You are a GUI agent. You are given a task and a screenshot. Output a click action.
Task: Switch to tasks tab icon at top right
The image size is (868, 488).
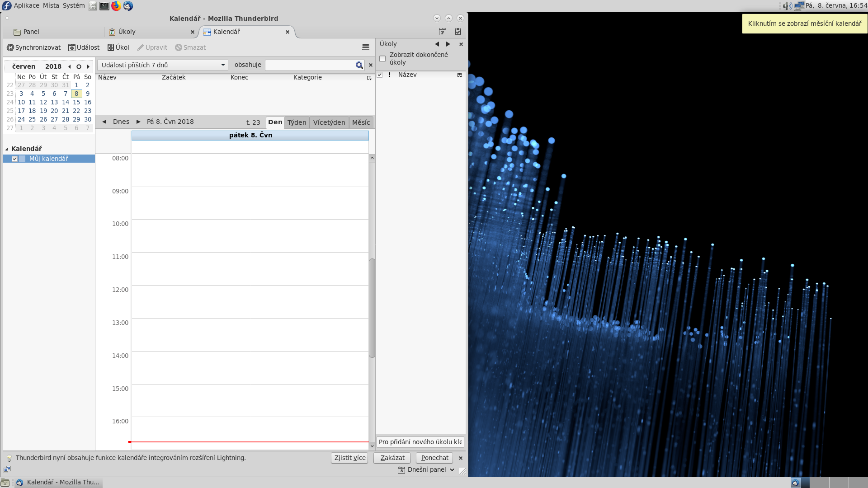(458, 32)
